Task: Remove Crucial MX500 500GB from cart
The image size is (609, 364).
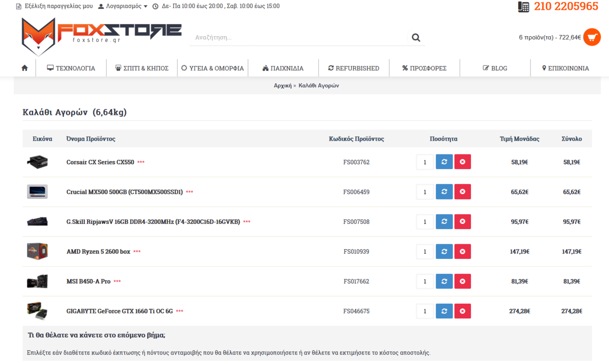Action: click(462, 192)
